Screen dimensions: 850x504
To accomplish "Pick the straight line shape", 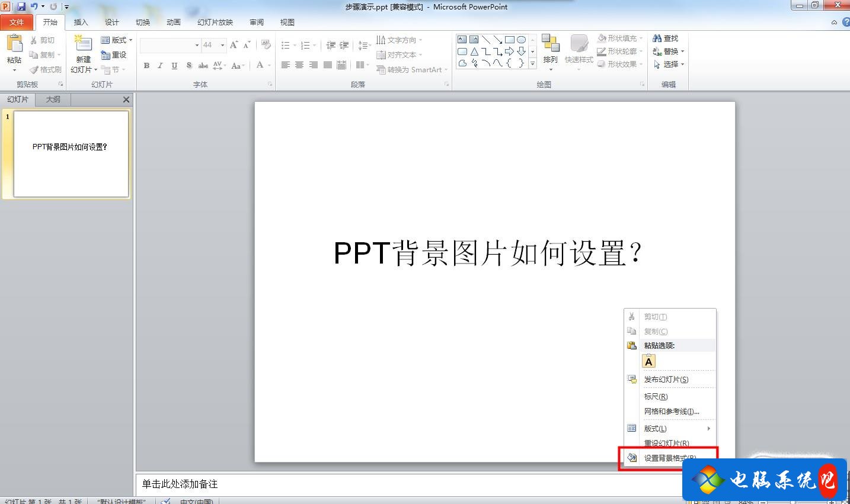I will coord(485,40).
